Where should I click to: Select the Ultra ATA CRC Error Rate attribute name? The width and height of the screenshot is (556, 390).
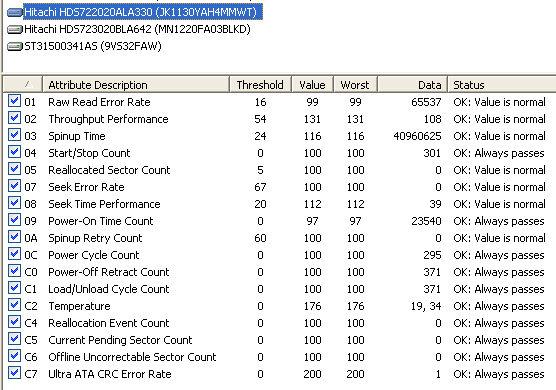(110, 374)
